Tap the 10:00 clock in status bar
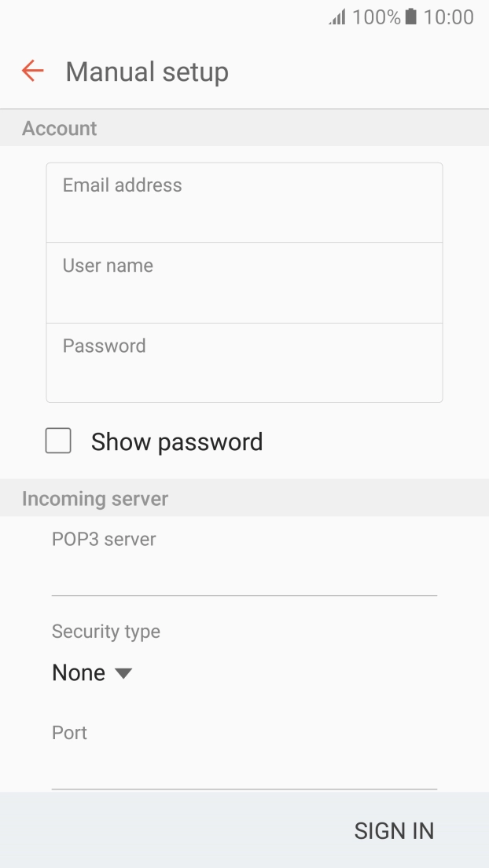The height and width of the screenshot is (868, 489). click(x=448, y=17)
